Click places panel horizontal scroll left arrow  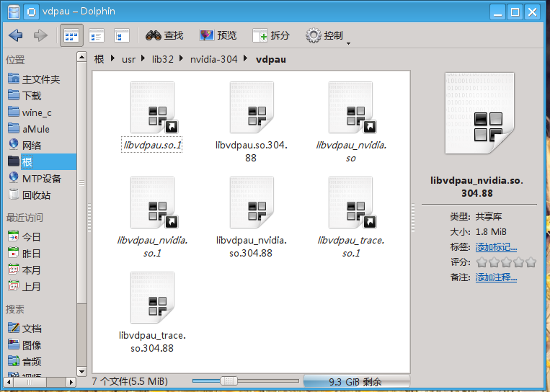9,382
